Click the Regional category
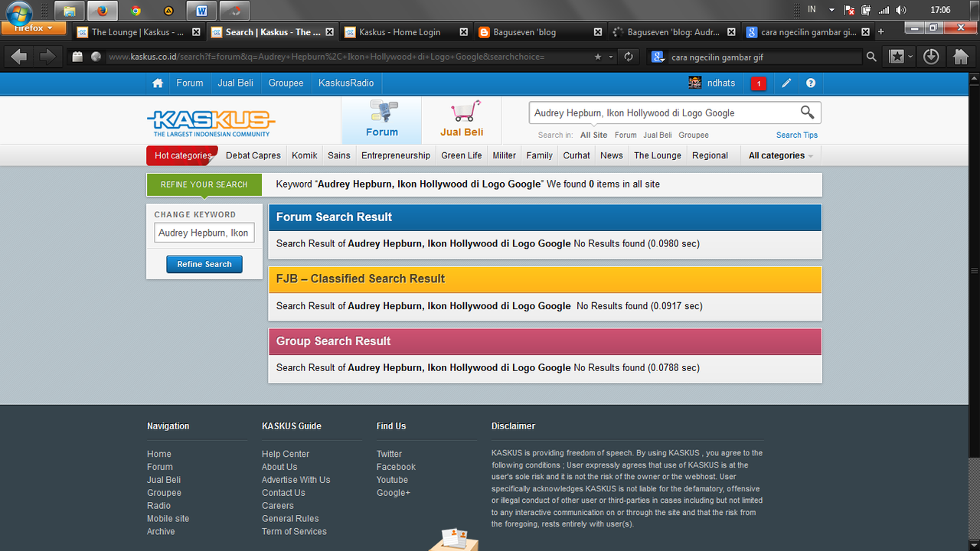980x551 pixels. click(x=710, y=155)
